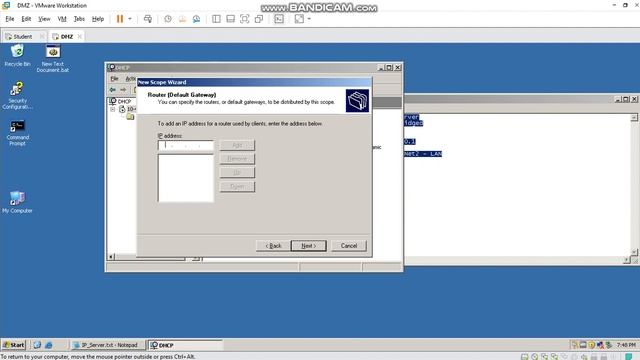Open the VMware File menu
This screenshot has width=640, height=360.
point(10,19)
